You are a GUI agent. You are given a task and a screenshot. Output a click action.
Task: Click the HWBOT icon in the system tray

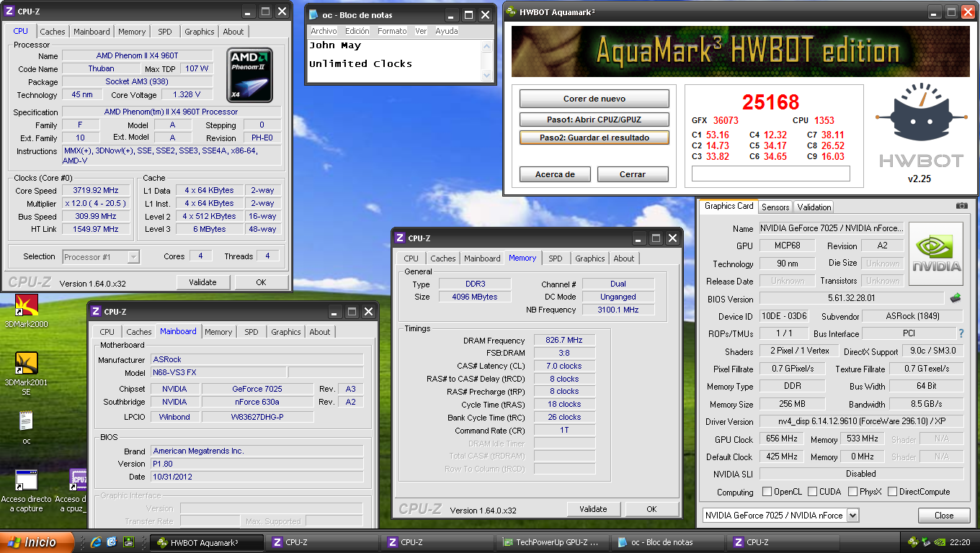(914, 542)
